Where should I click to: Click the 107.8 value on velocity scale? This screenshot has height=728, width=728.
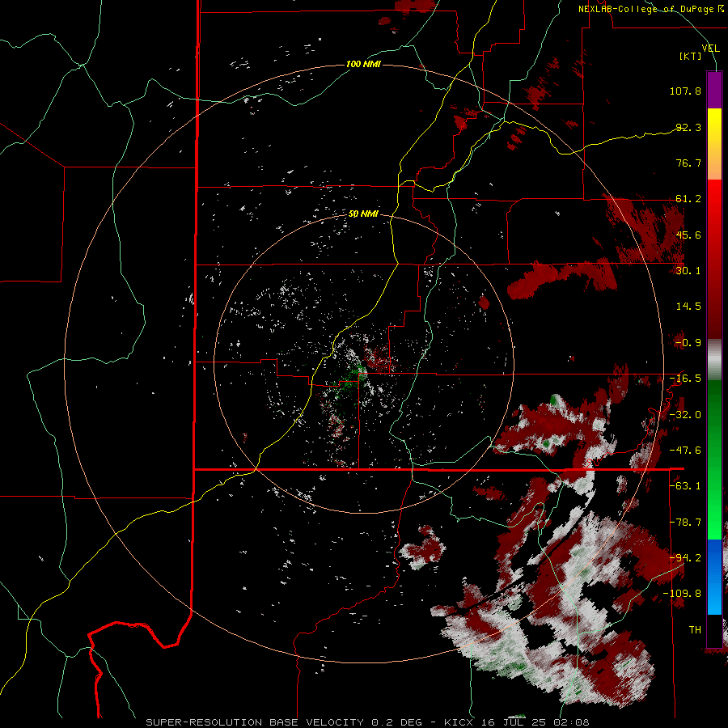pyautogui.click(x=685, y=91)
